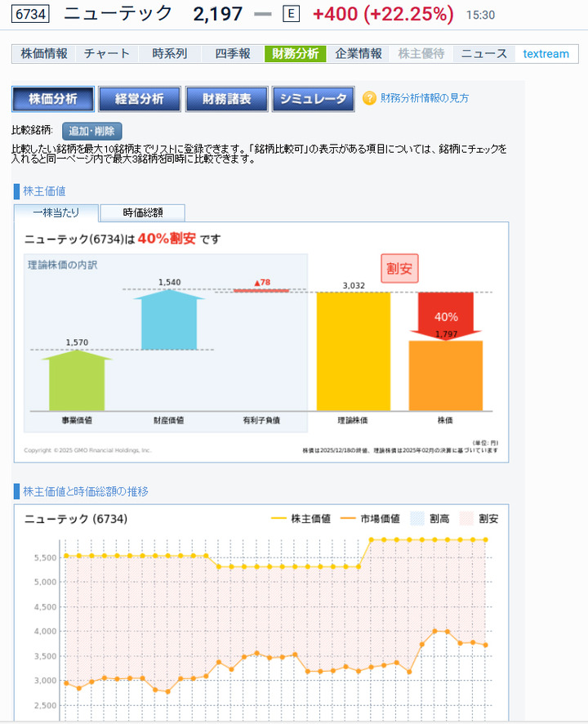Go to the ニュース tab
Viewport: 588px width, 724px height.
tap(484, 54)
